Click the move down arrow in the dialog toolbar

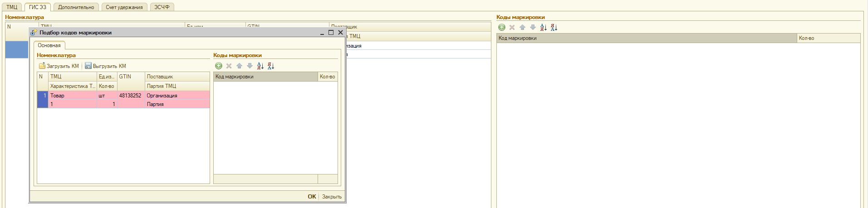pyautogui.click(x=250, y=66)
